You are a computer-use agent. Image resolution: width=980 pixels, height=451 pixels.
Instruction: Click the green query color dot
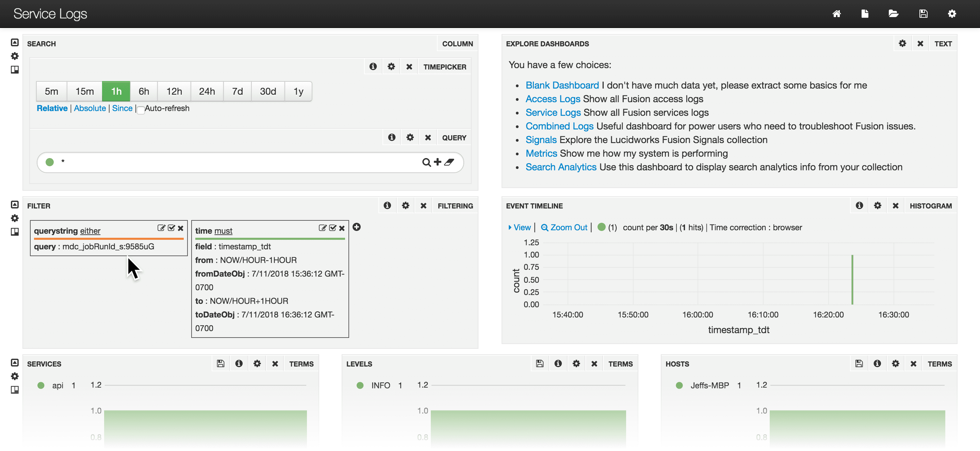click(50, 162)
